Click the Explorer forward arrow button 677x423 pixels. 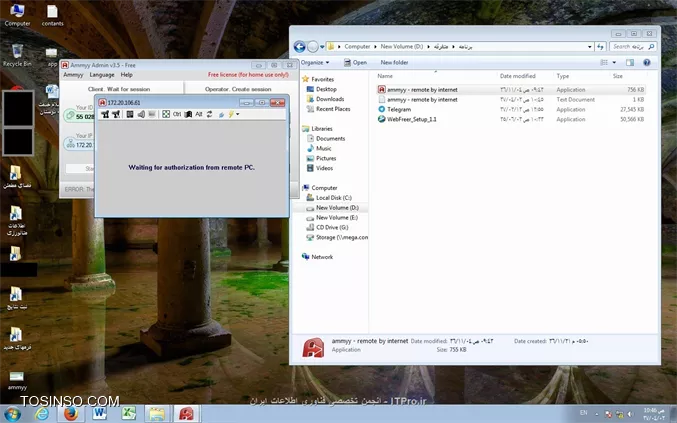tap(313, 46)
